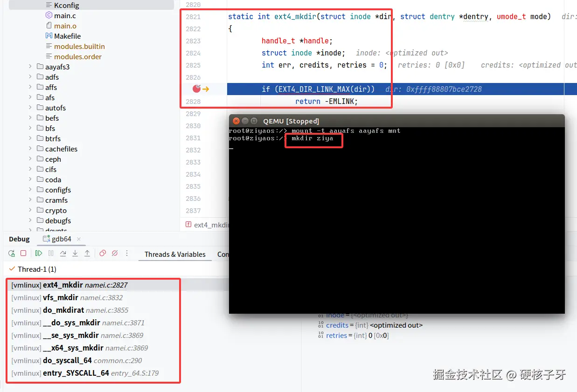Screen dimensions: 577x392
Task: Click Kconfig file icon in tree
Action: pyautogui.click(x=49, y=5)
